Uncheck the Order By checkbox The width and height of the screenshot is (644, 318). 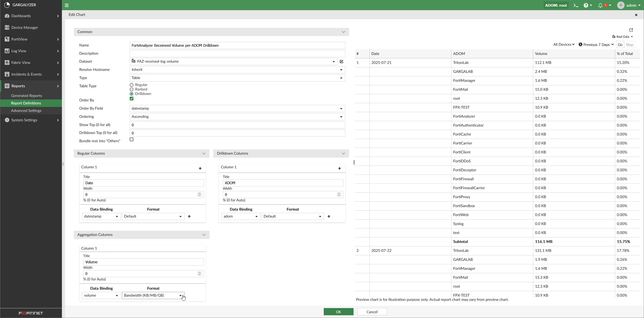(x=132, y=99)
